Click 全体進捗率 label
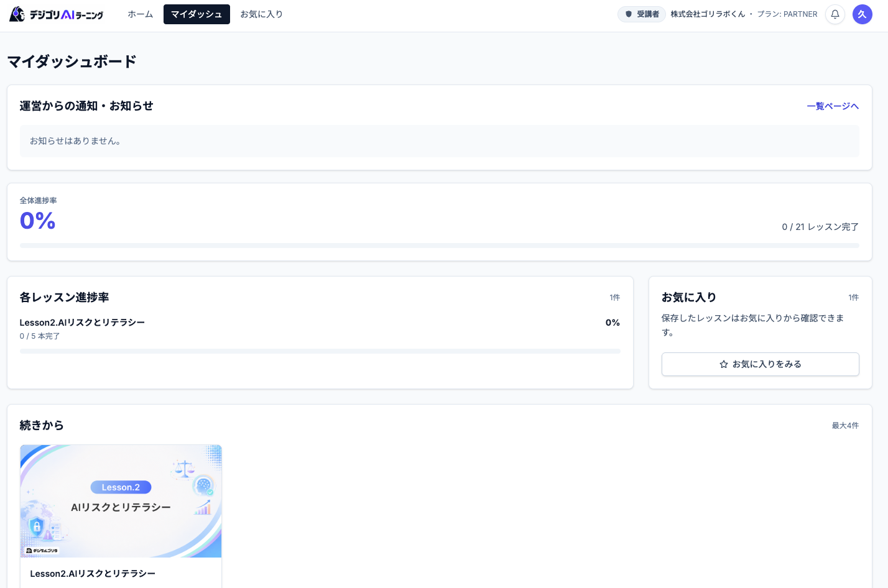Image resolution: width=888 pixels, height=588 pixels. 38,201
